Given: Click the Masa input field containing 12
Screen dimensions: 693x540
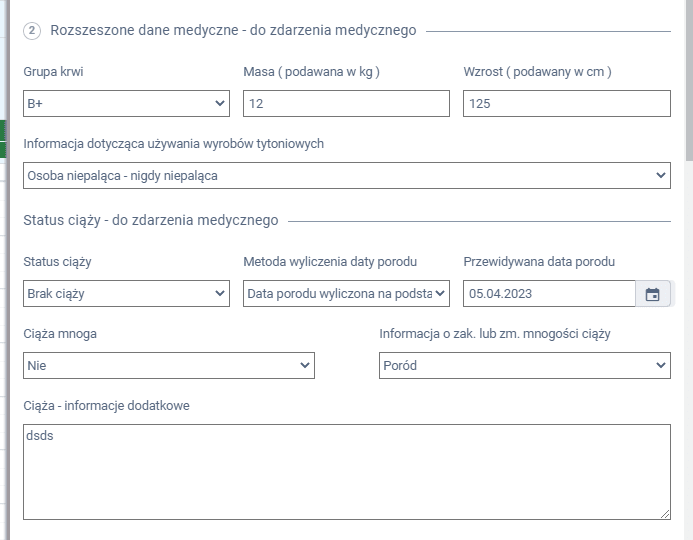Looking at the screenshot, I should 346,103.
